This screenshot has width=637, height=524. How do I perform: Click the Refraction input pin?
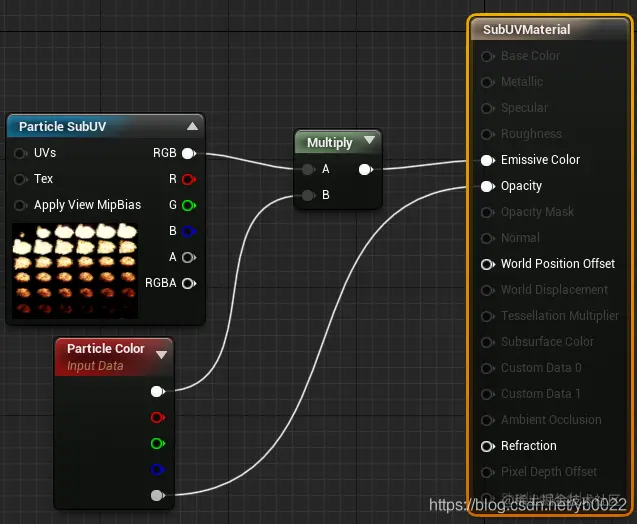[488, 446]
